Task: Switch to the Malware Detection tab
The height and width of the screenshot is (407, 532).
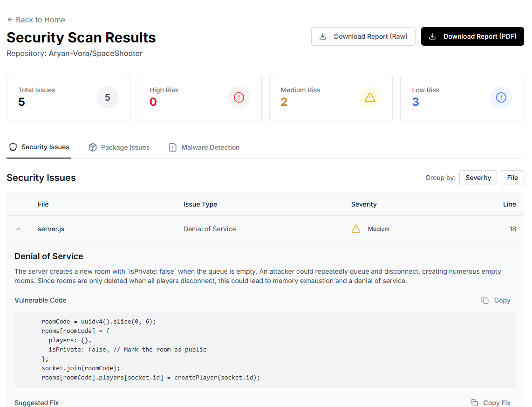Action: coord(204,147)
